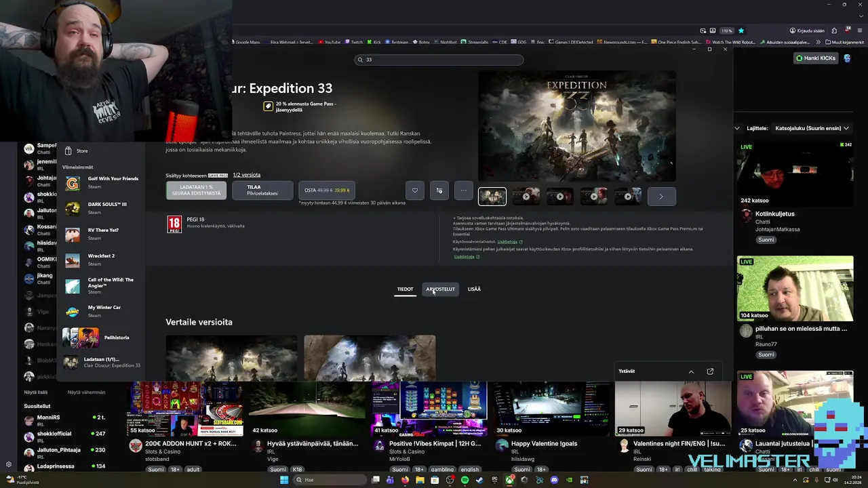868x488 pixels.
Task: Open Discord from the taskbar
Action: (554, 480)
